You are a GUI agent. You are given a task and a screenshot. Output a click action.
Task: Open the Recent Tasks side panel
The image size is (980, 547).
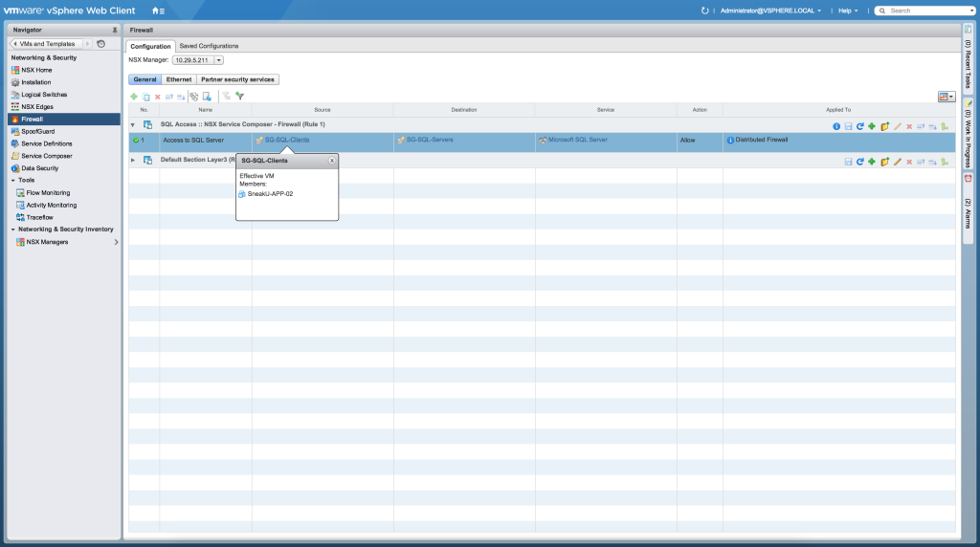tap(968, 58)
